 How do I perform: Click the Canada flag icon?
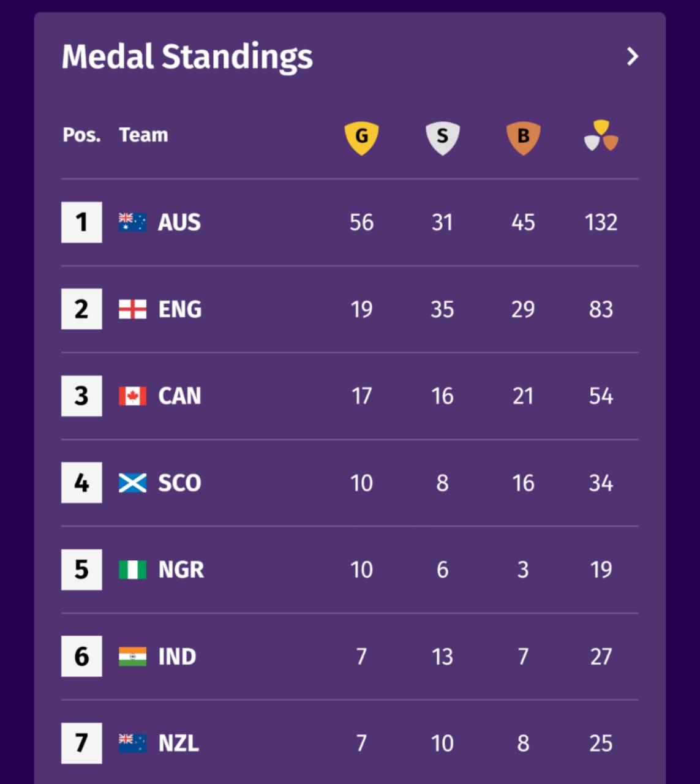[x=132, y=396]
